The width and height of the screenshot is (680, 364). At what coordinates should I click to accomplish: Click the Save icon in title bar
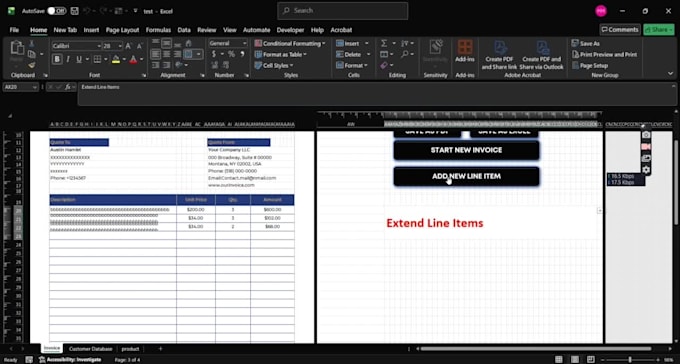(x=74, y=11)
